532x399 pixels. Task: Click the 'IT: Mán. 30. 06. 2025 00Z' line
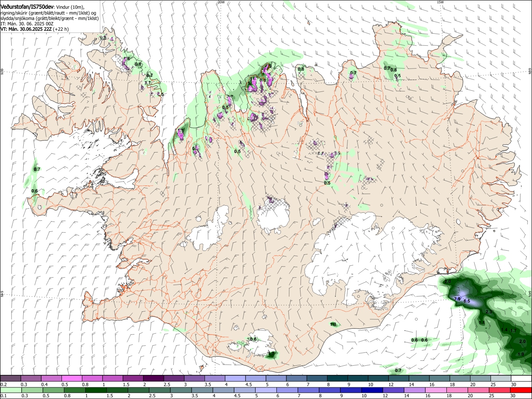coord(27,24)
